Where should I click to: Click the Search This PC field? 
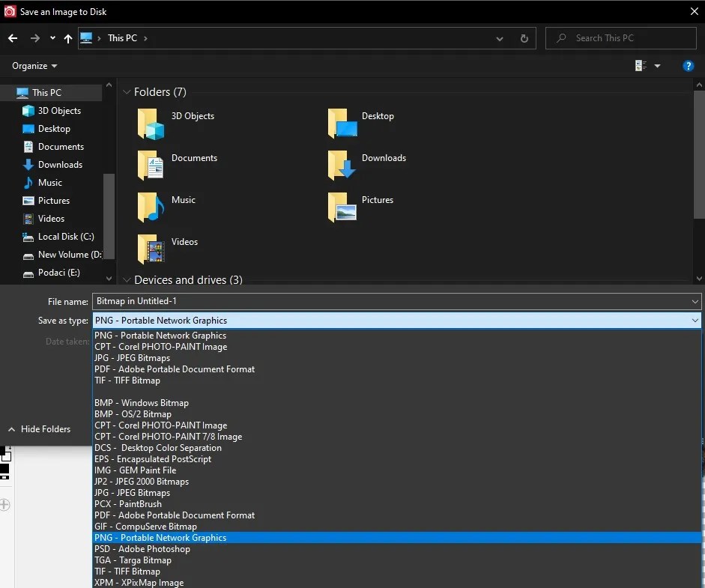(621, 38)
